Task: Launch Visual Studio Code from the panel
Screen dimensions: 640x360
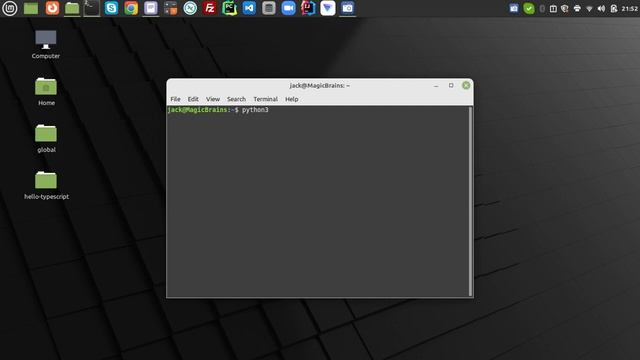Action: (249, 8)
